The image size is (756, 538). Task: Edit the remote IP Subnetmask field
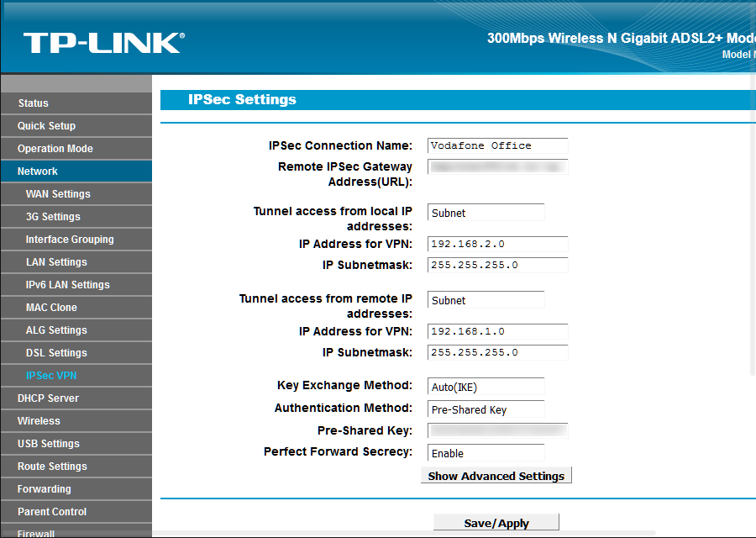pyautogui.click(x=497, y=352)
